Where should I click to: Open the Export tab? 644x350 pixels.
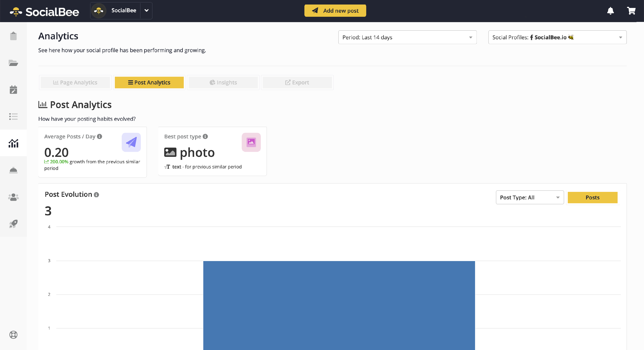[297, 83]
